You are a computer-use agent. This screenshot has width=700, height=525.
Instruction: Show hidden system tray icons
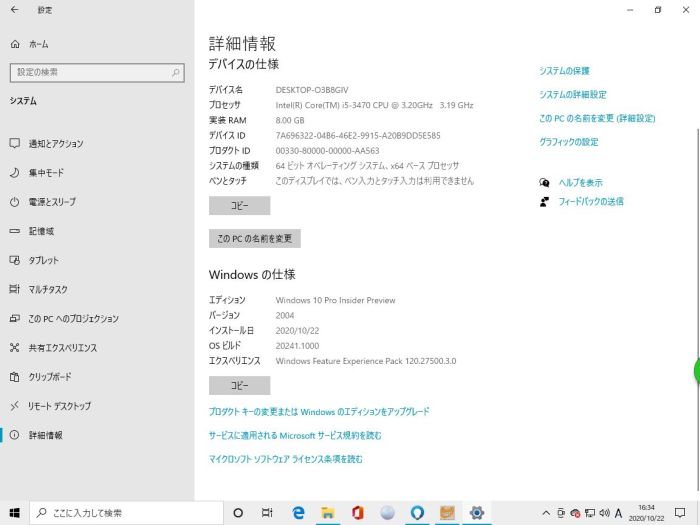point(545,512)
